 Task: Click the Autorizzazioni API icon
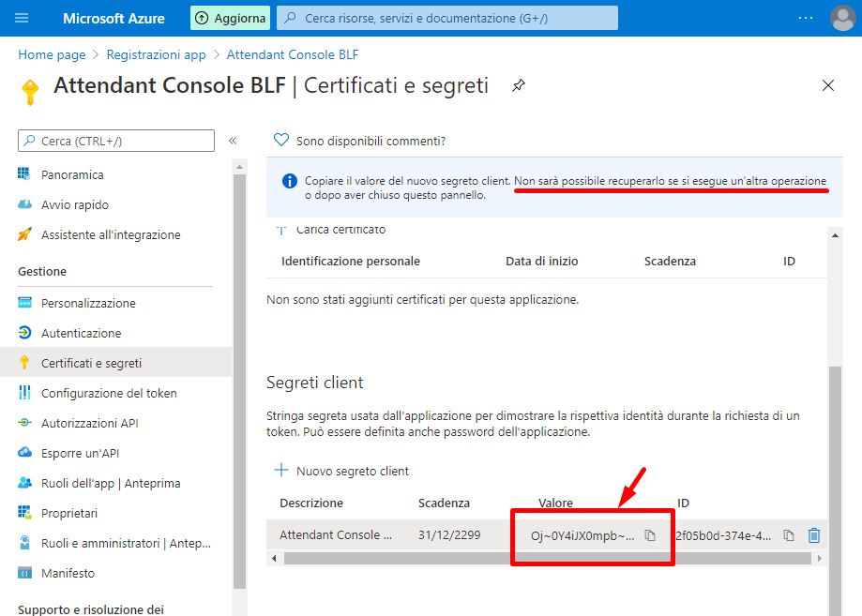pyautogui.click(x=24, y=423)
